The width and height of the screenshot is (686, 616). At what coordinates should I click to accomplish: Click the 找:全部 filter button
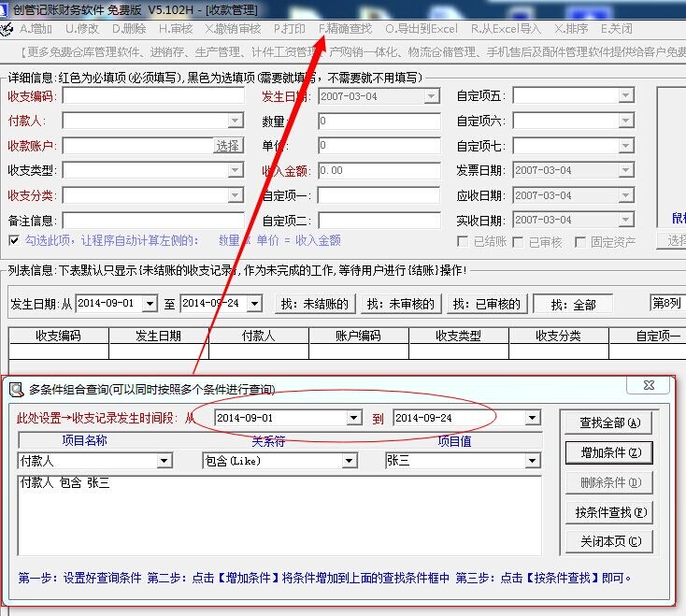pos(573,304)
